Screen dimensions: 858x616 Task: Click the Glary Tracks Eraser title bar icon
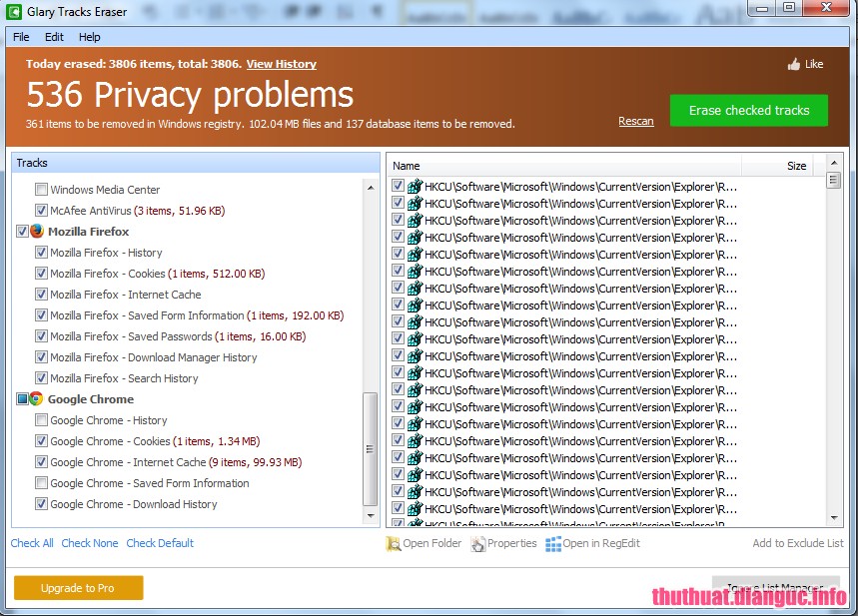[14, 12]
